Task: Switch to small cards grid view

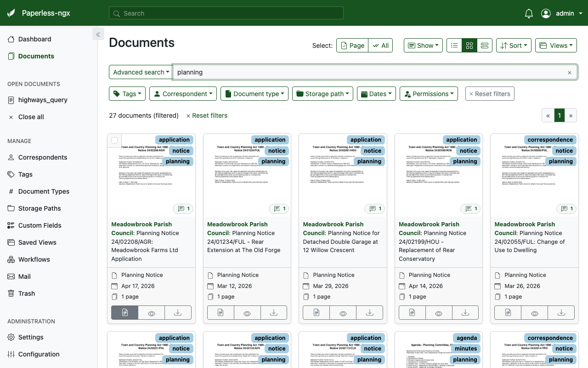Action: click(x=469, y=46)
